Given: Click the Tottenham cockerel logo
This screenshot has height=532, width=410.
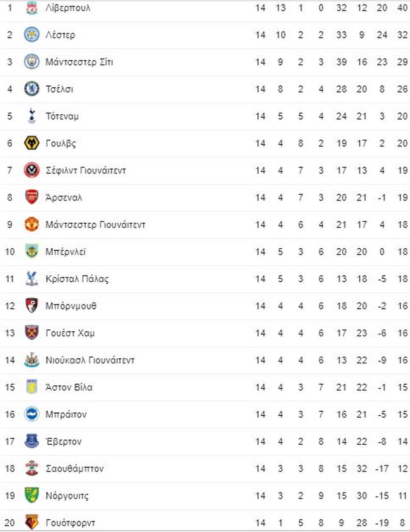Looking at the screenshot, I should pos(32,116).
